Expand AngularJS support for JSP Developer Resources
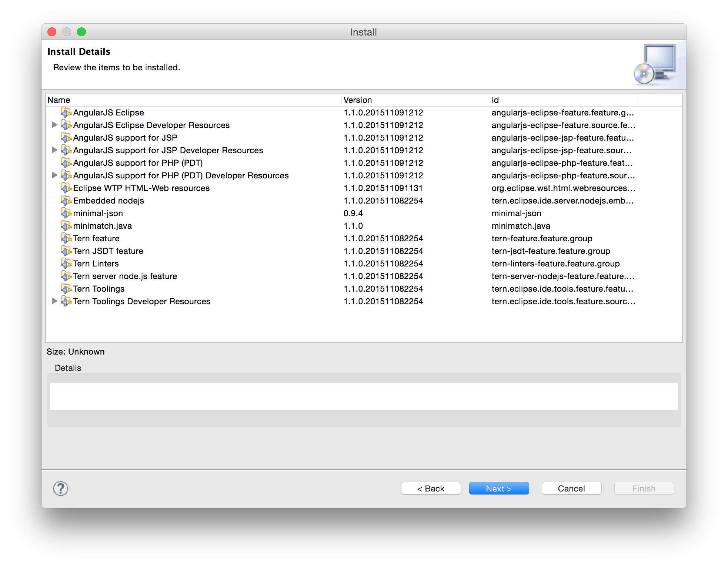The width and height of the screenshot is (728, 567). point(54,150)
